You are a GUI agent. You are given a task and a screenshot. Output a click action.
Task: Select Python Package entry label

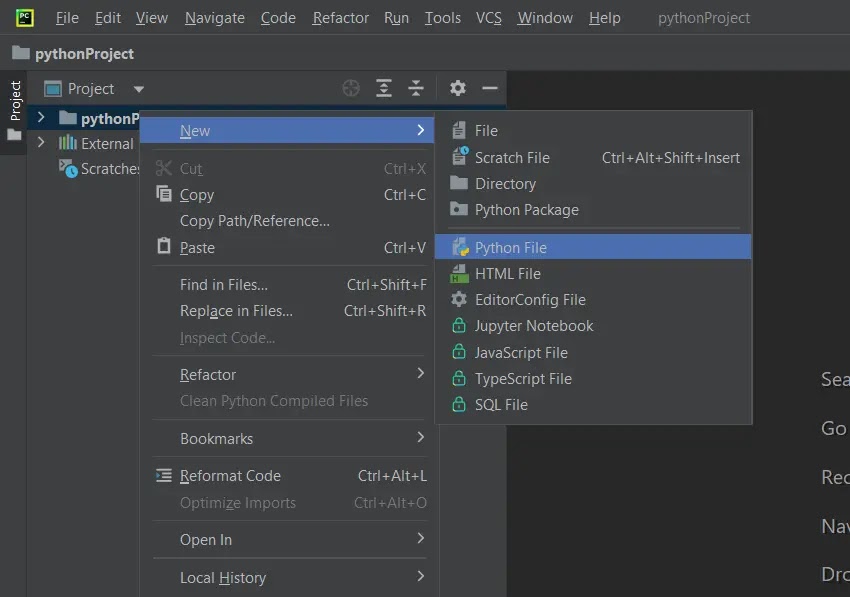tap(527, 210)
